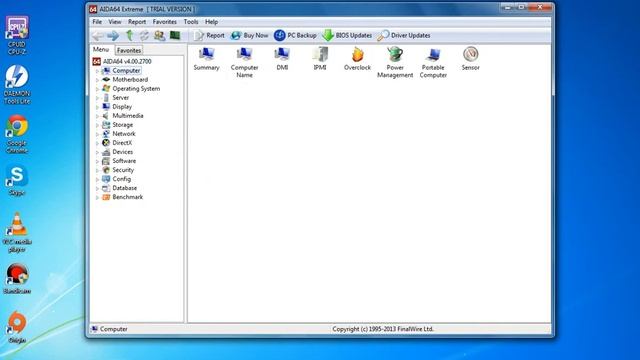Open Google Chrome desktop shortcut

[17, 134]
